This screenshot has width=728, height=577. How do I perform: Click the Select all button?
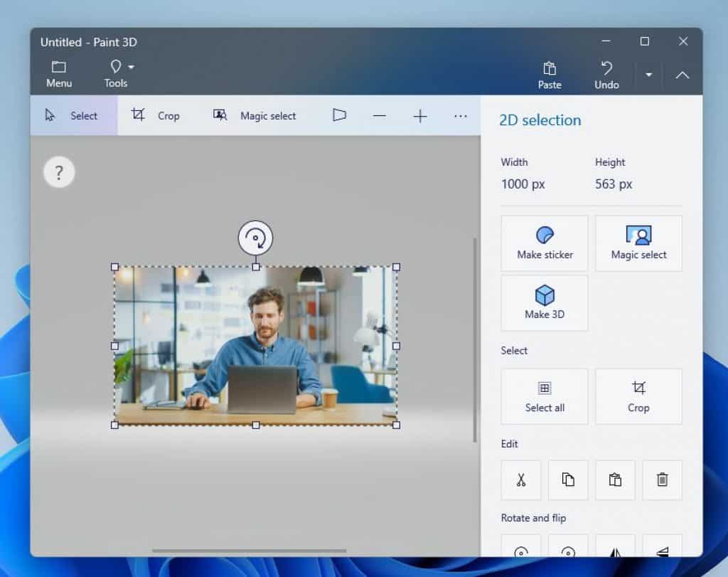pos(545,396)
